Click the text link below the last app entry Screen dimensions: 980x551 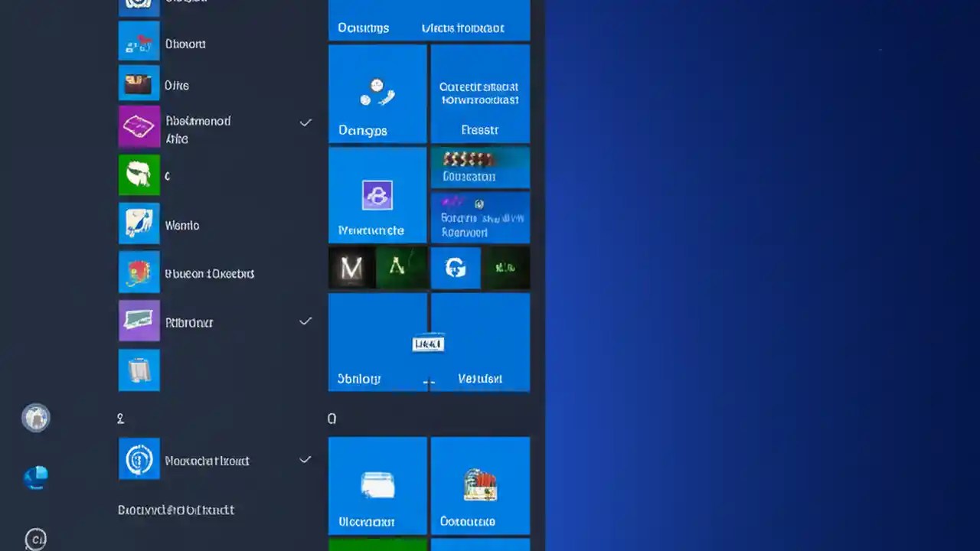175,510
